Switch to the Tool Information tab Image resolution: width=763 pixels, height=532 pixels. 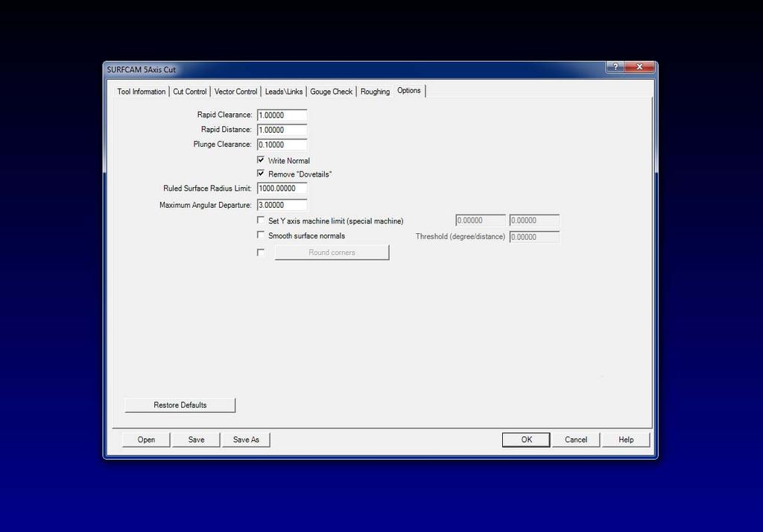click(141, 92)
